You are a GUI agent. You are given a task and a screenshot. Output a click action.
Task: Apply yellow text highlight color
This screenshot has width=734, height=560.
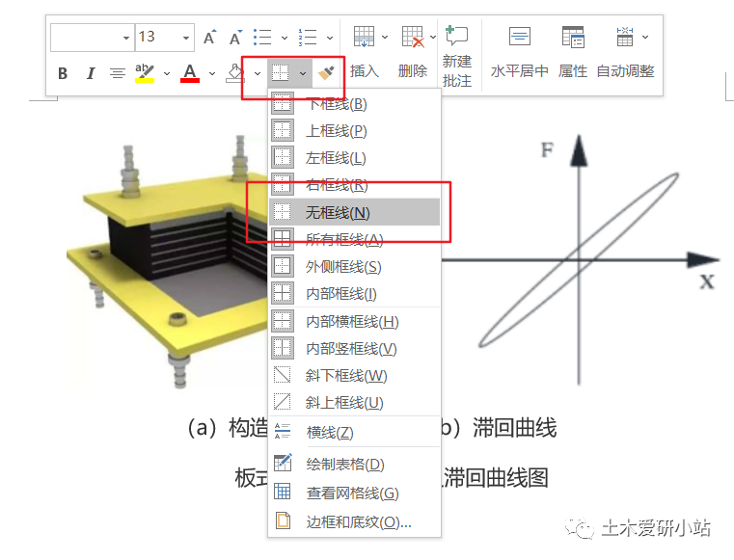[144, 73]
